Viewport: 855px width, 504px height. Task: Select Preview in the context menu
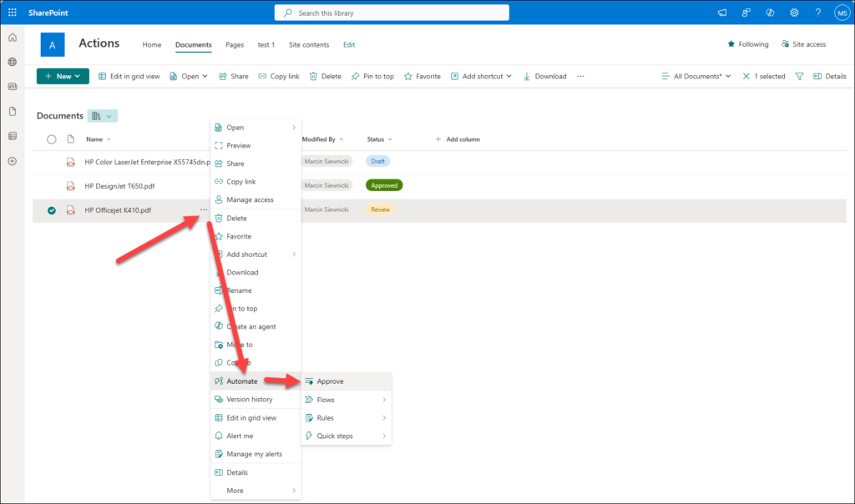[255, 145]
